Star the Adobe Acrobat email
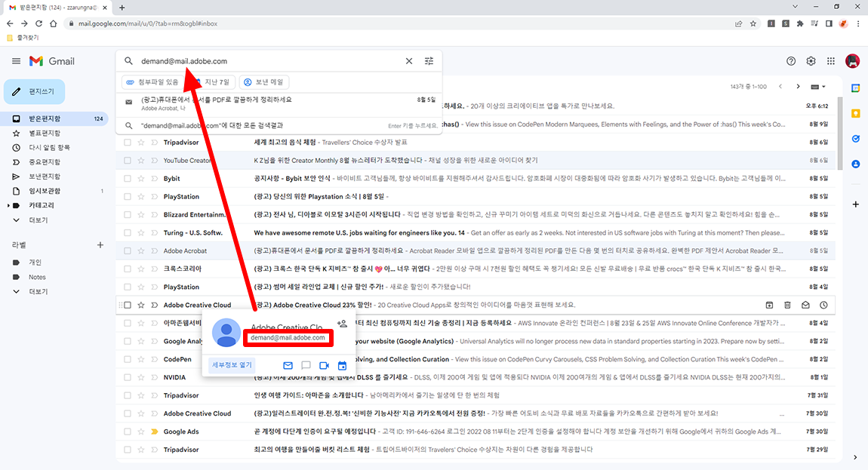868x470 pixels. 141,250
